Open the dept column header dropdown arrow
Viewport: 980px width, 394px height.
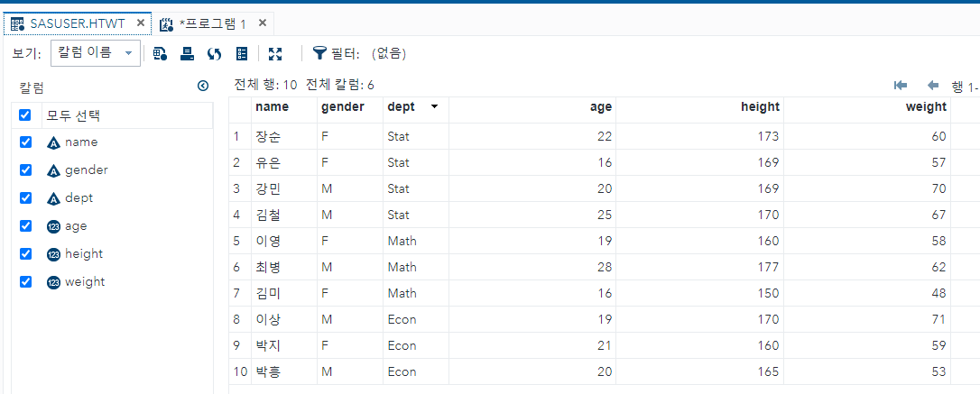tap(435, 106)
